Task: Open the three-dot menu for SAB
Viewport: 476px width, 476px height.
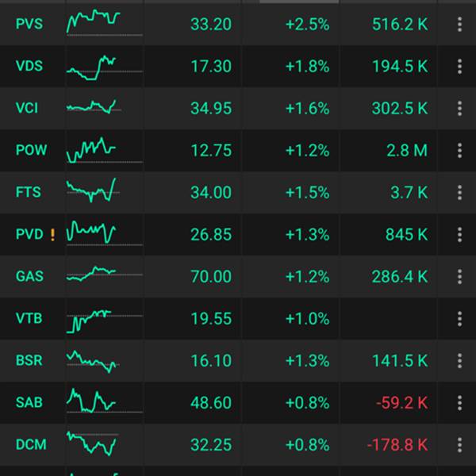Action: pos(459,402)
